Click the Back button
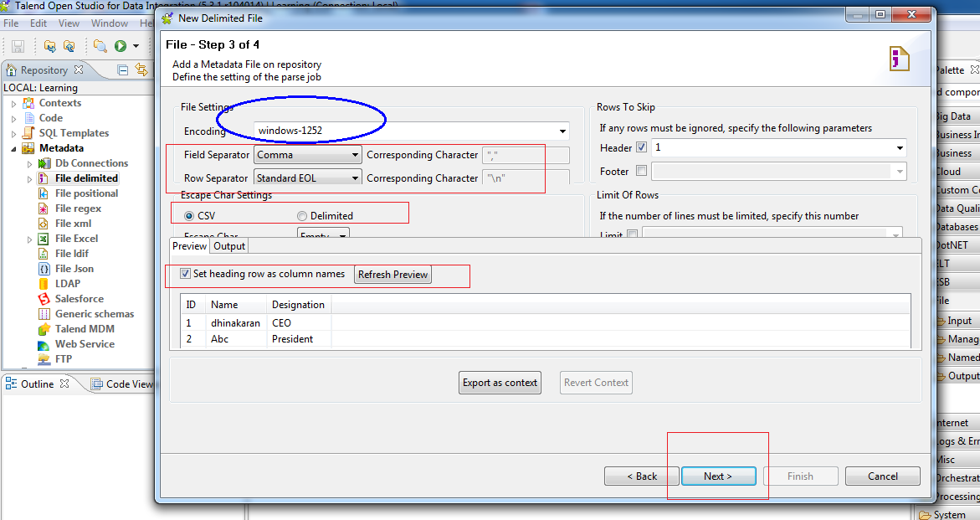Image resolution: width=980 pixels, height=520 pixels. [x=642, y=476]
